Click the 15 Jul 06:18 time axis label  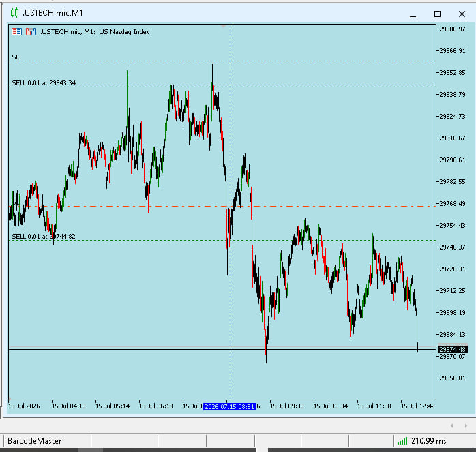[x=156, y=406]
